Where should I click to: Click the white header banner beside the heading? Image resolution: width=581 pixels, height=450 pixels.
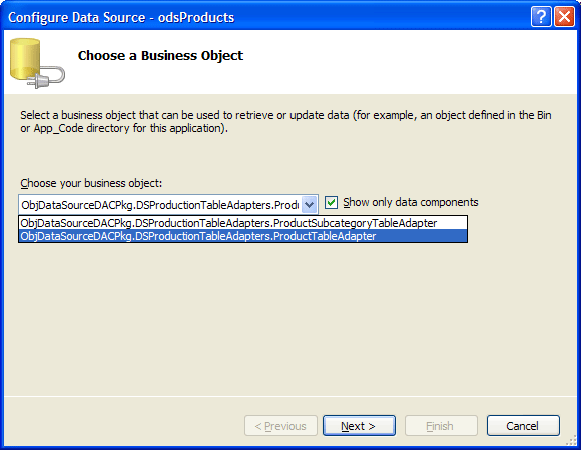[x=408, y=62]
